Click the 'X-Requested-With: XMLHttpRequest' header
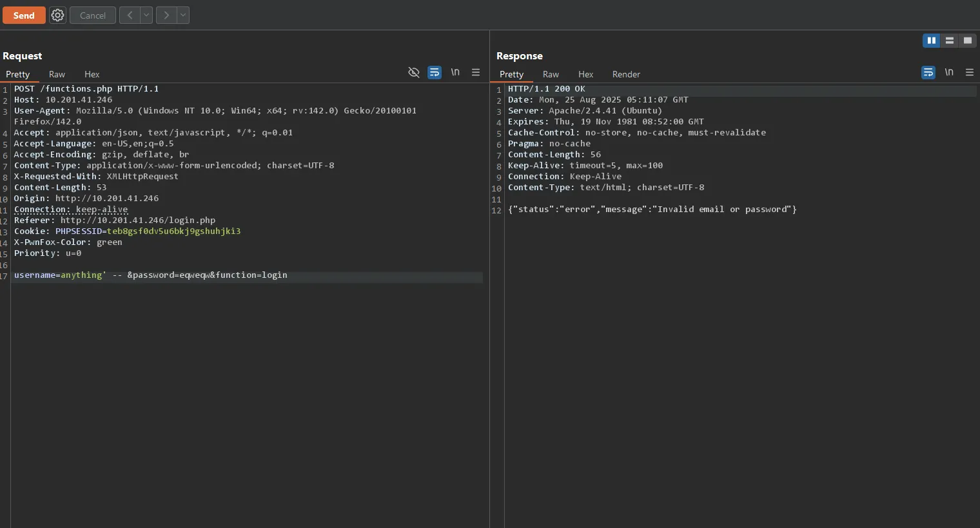Viewport: 980px width, 528px height. (x=96, y=177)
